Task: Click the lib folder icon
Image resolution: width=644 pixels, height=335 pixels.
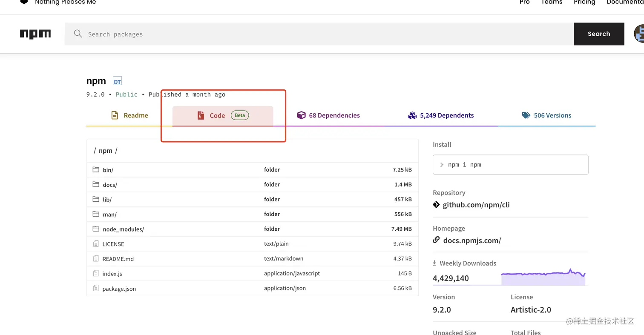Action: coord(96,199)
